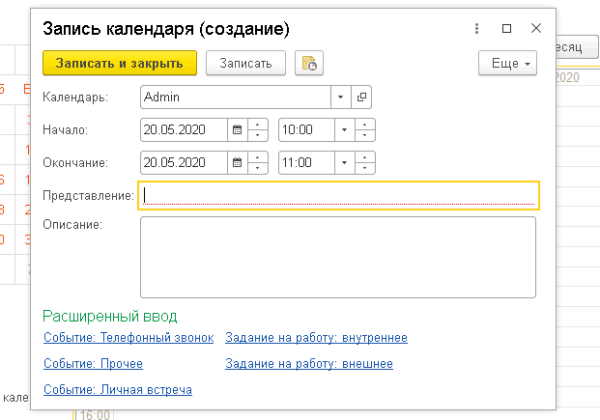Click the 'Описание:' label
600x420 pixels.
pyautogui.click(x=72, y=225)
